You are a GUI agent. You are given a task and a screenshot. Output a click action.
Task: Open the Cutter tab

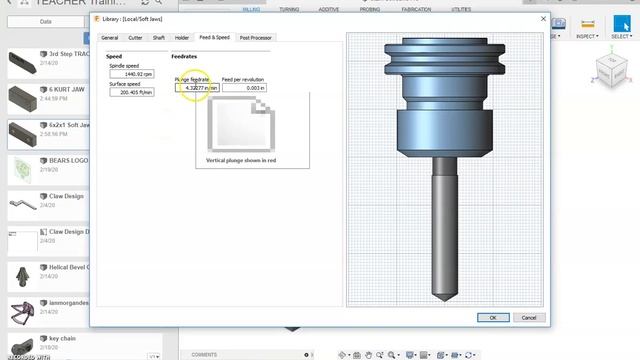coord(135,38)
